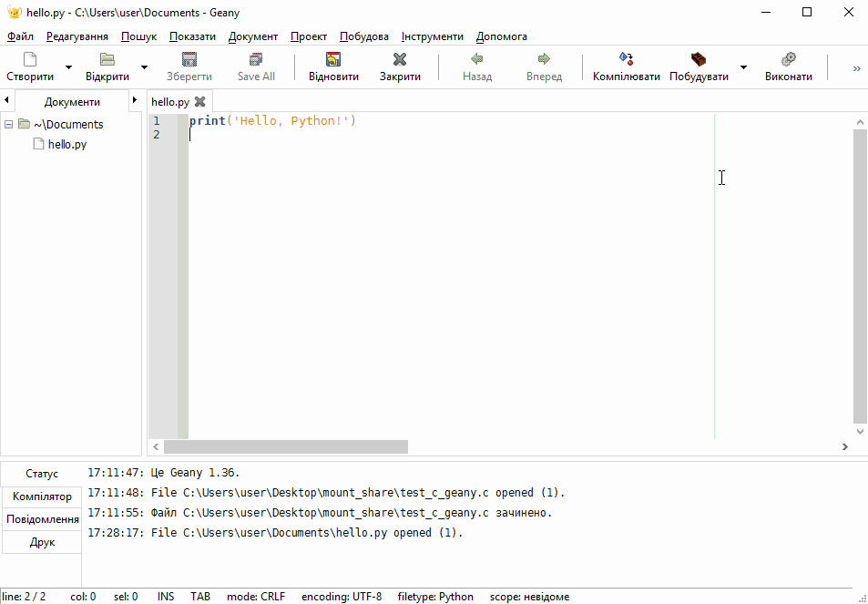Select the Друк message tab
Image resolution: width=868 pixels, height=604 pixels.
tap(42, 542)
